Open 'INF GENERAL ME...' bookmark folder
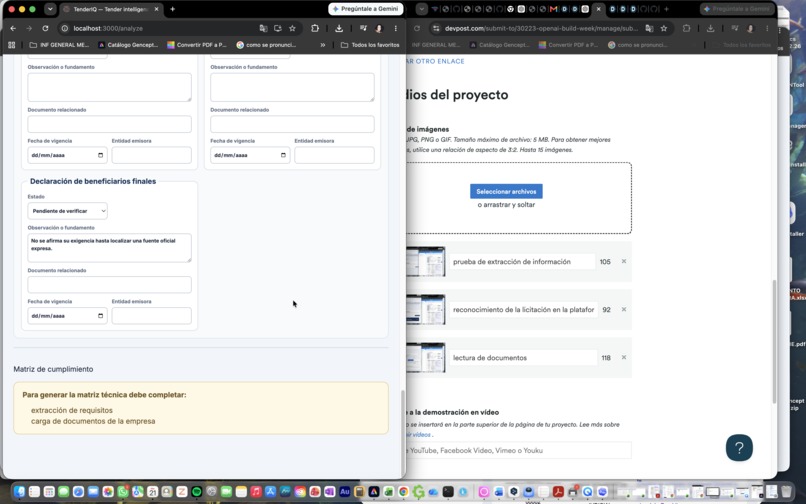806x504 pixels. point(59,45)
